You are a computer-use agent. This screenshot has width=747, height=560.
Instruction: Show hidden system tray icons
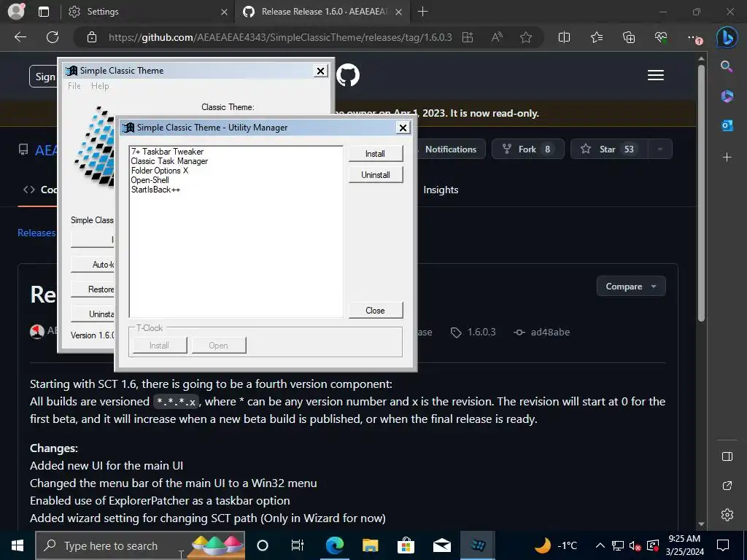(x=600, y=545)
